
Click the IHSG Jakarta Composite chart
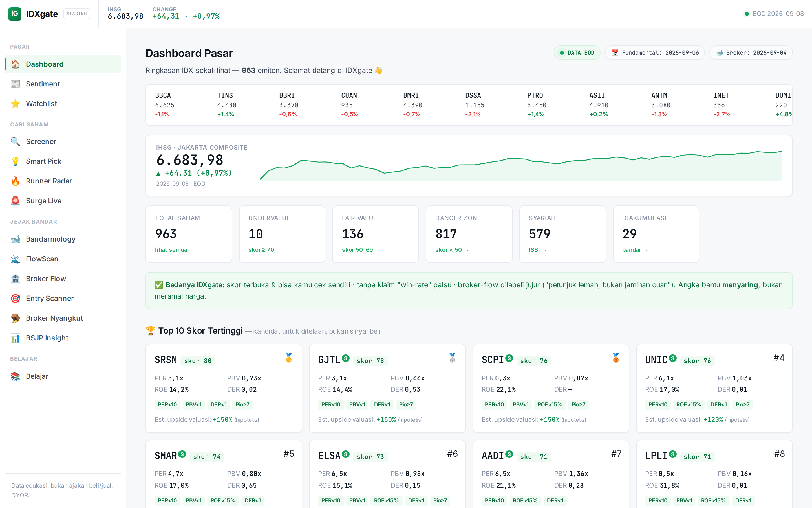coord(521,166)
